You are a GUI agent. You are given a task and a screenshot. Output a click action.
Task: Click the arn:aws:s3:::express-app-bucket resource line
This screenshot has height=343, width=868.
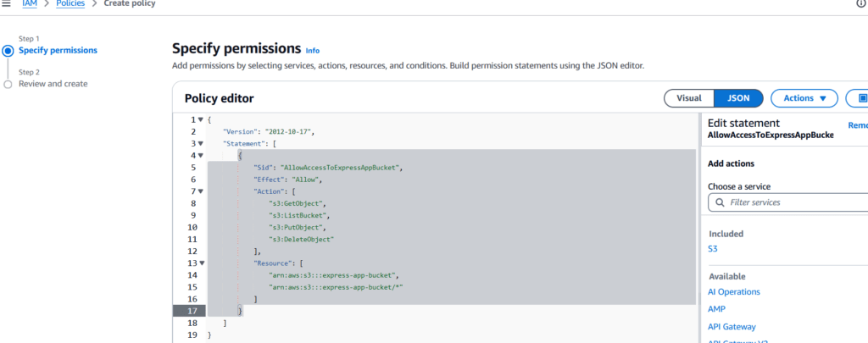tap(334, 275)
